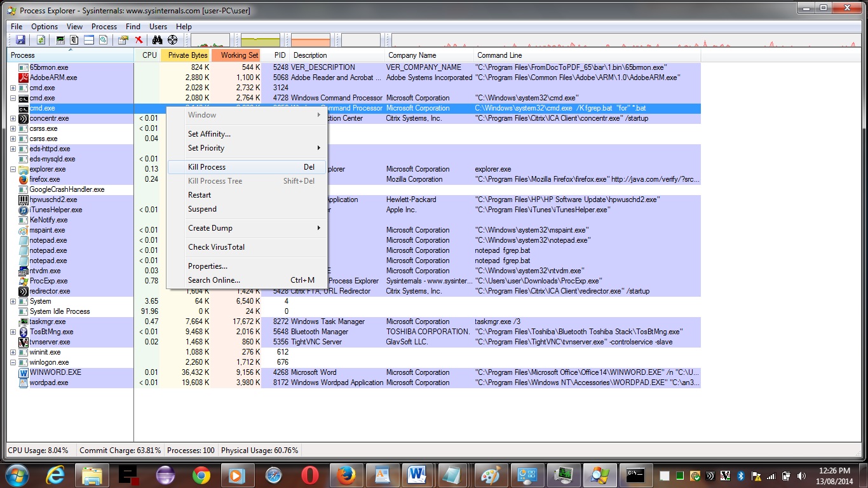
Task: Click the Working Set column header
Action: [239, 55]
